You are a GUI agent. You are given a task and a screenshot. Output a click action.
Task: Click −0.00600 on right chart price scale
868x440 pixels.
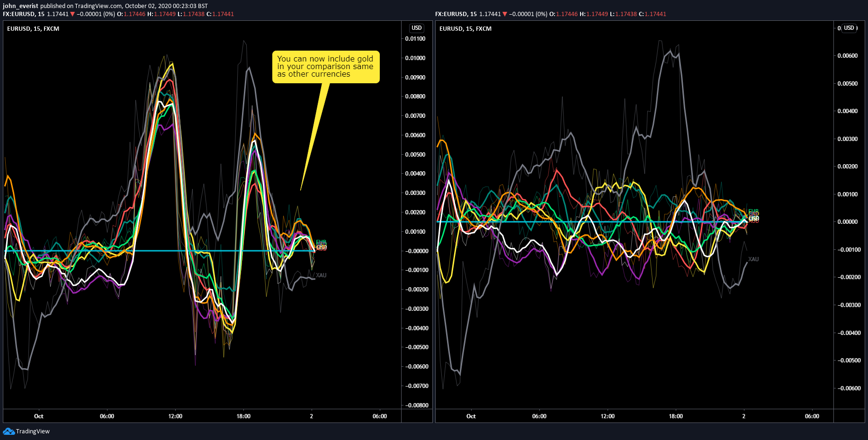pyautogui.click(x=849, y=388)
